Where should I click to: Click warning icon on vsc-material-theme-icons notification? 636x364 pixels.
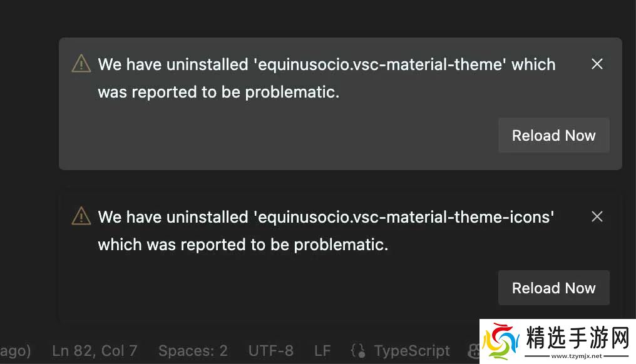pos(81,216)
